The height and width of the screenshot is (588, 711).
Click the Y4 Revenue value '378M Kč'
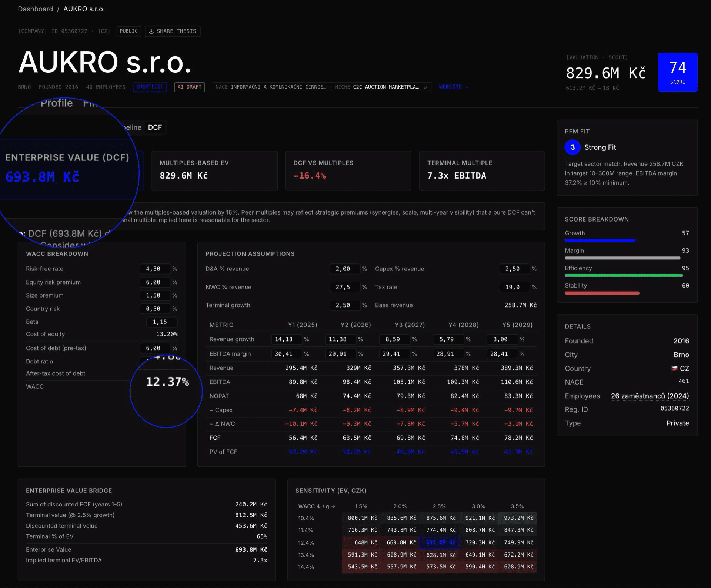click(x=466, y=368)
